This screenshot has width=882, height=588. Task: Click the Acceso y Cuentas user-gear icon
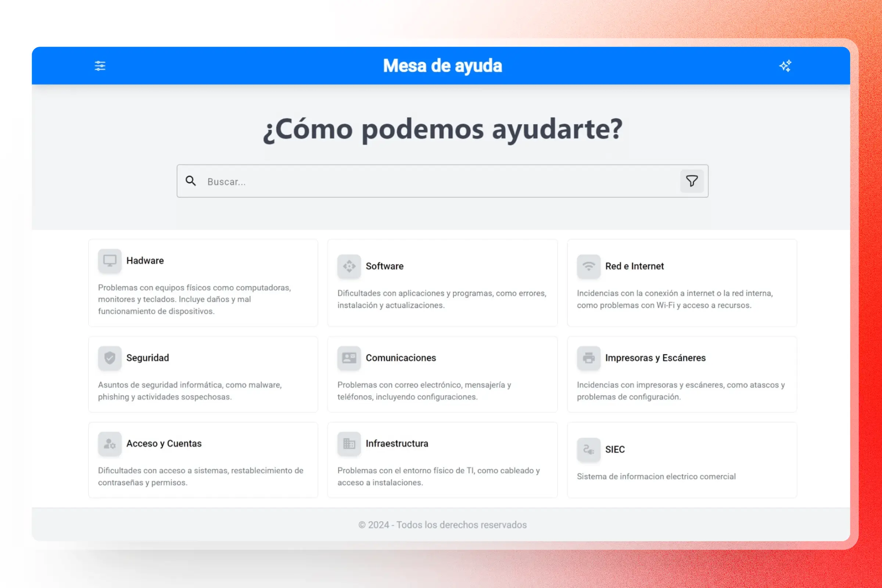(110, 444)
